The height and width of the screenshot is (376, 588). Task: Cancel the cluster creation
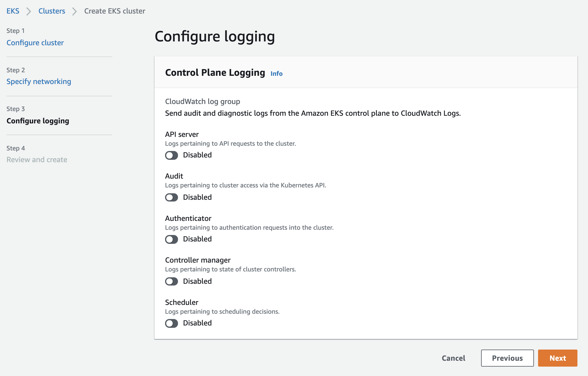tap(453, 358)
